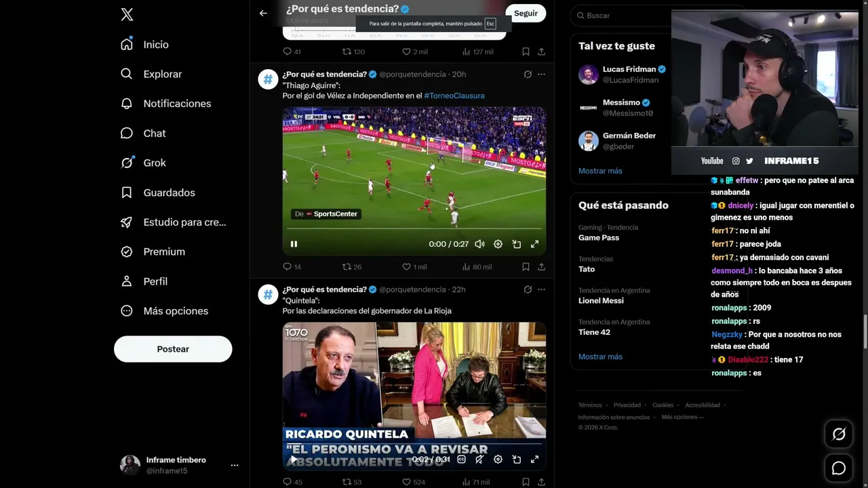Open picture-in-picture on the Vélez goal video

point(516,244)
